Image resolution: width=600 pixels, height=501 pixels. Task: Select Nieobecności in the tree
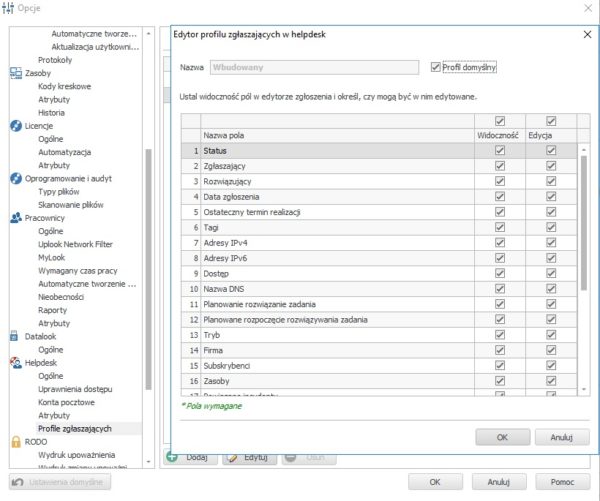click(x=61, y=297)
